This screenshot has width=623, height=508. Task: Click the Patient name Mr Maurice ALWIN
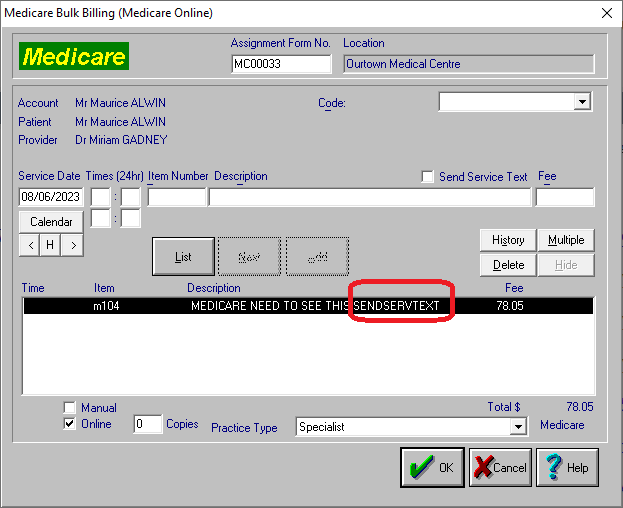[120, 122]
